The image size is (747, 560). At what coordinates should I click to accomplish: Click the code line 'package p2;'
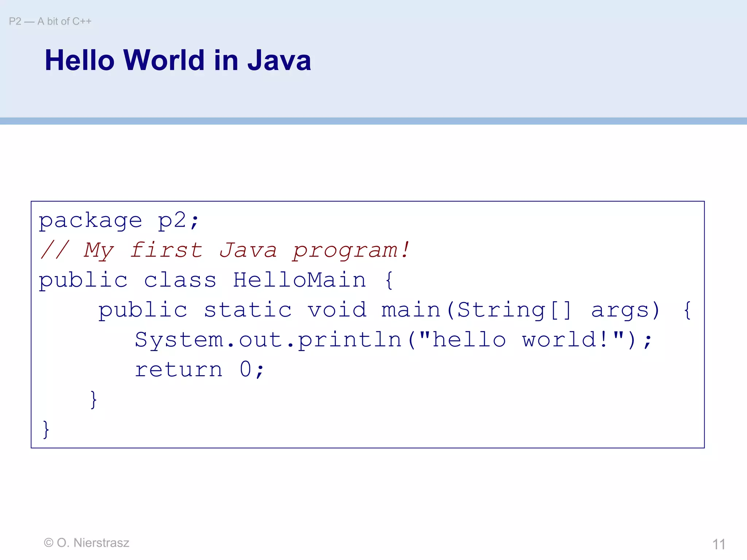(119, 221)
